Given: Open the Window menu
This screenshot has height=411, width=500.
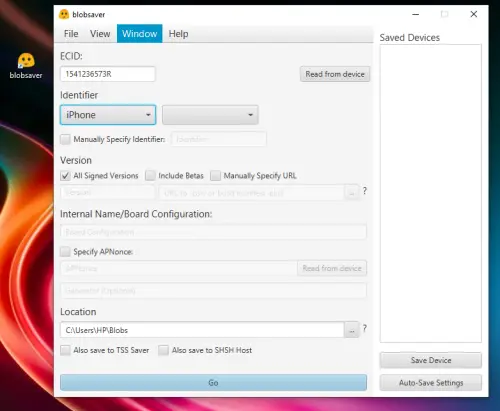Looking at the screenshot, I should click(x=140, y=34).
